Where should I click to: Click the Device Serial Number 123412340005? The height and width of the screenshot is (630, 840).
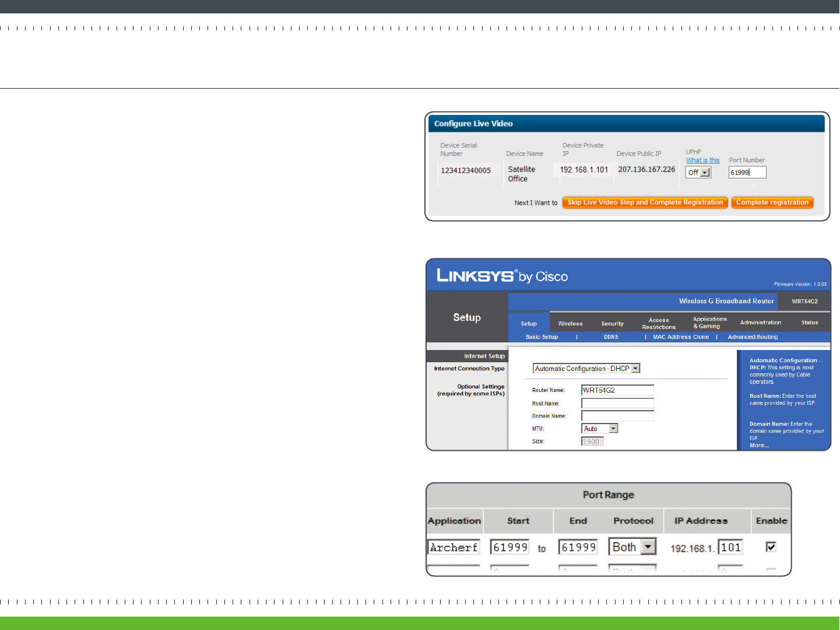tap(466, 171)
